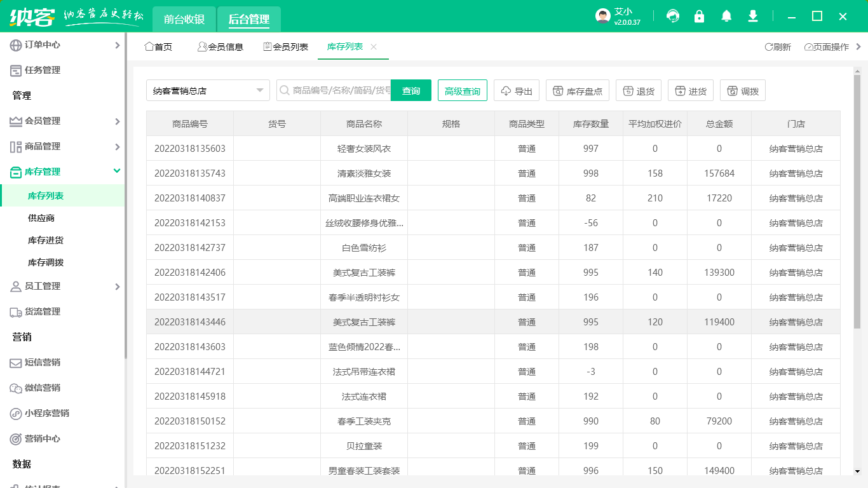Click the table vertical scrollbar thumb

point(857,201)
